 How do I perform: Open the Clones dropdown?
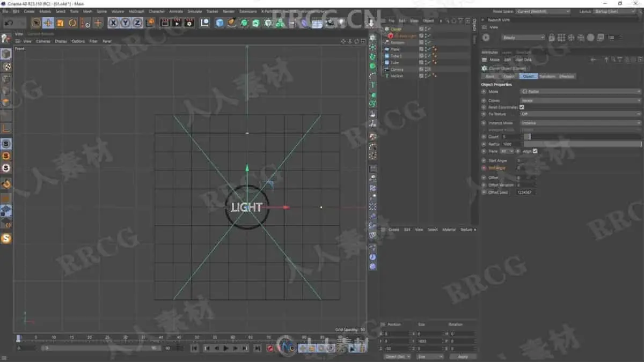coord(581,100)
